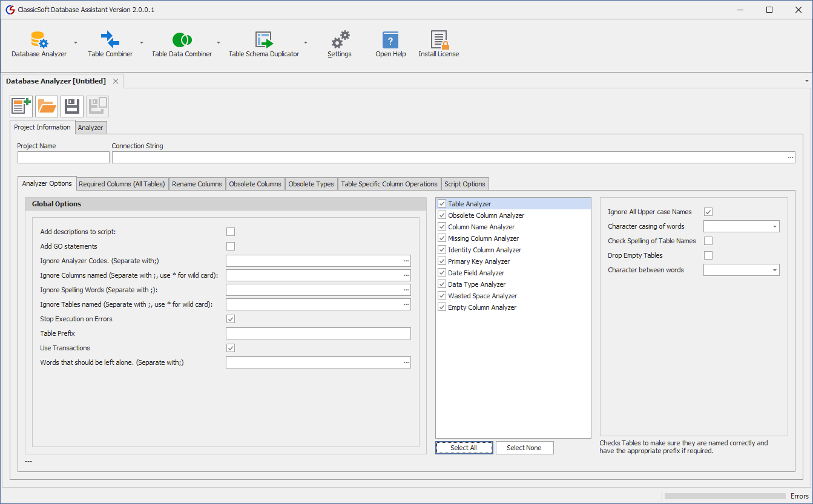The width and height of the screenshot is (813, 504).
Task: Create a new project file
Action: (x=21, y=106)
